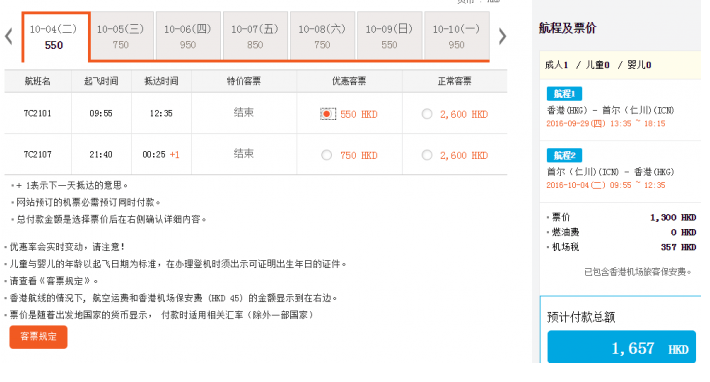The image size is (710, 382).
Task: Select the 10-09(日) 550 date tab
Action: (x=389, y=36)
